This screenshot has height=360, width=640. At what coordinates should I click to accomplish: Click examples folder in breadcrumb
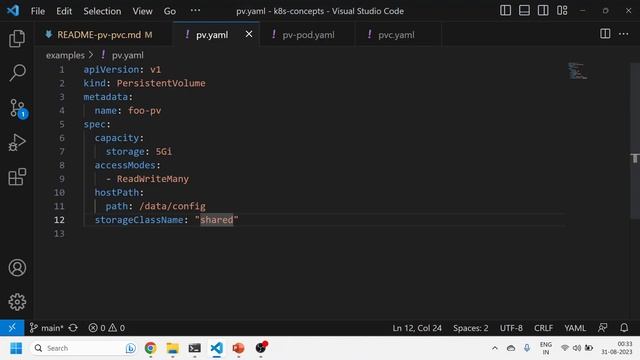pos(65,55)
